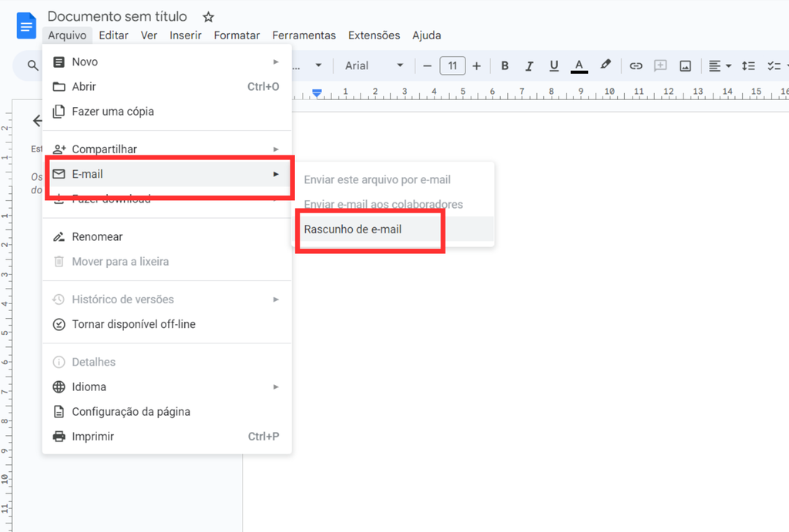Open the Editar menu
The height and width of the screenshot is (532, 789).
(x=113, y=35)
